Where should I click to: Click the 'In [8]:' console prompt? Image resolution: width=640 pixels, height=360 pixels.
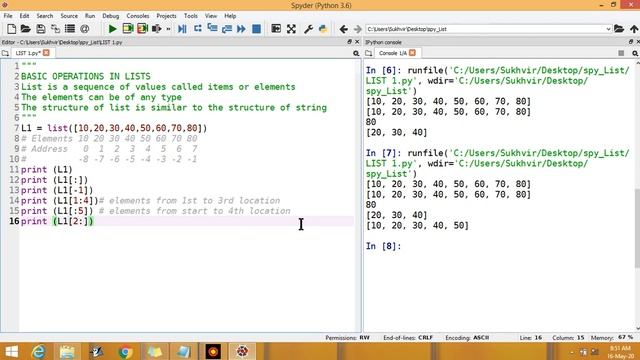point(383,246)
